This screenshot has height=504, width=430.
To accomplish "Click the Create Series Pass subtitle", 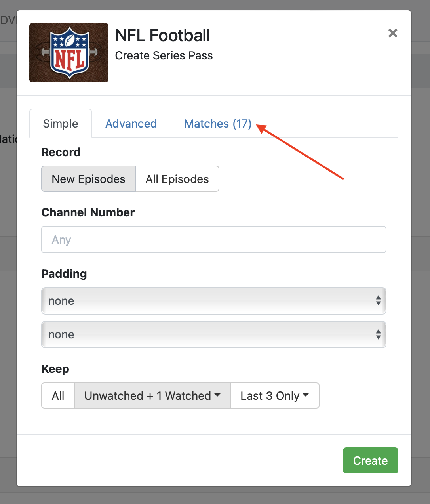I will pyautogui.click(x=164, y=55).
